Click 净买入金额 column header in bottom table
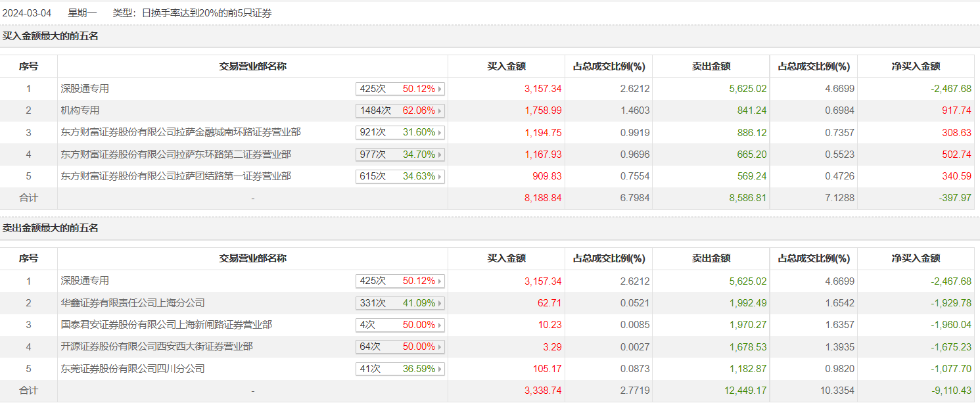980x405 pixels. [x=916, y=258]
